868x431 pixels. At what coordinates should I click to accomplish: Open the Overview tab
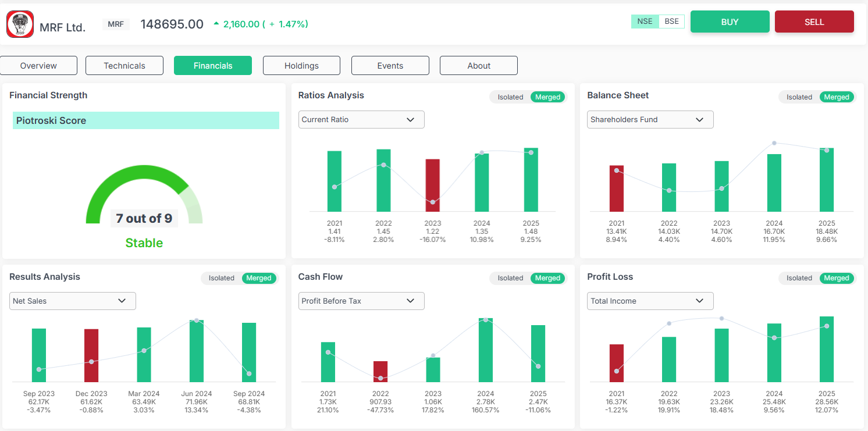click(x=38, y=66)
